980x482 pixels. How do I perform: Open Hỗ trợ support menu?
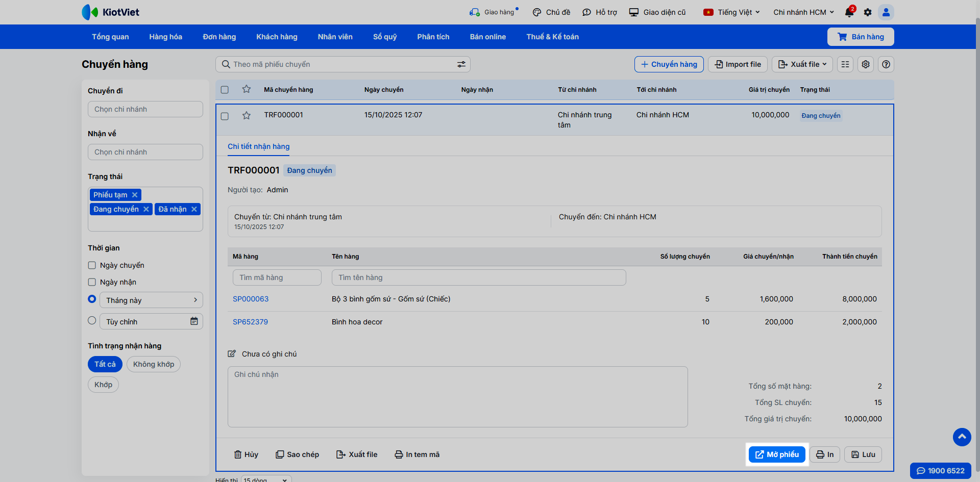point(600,12)
